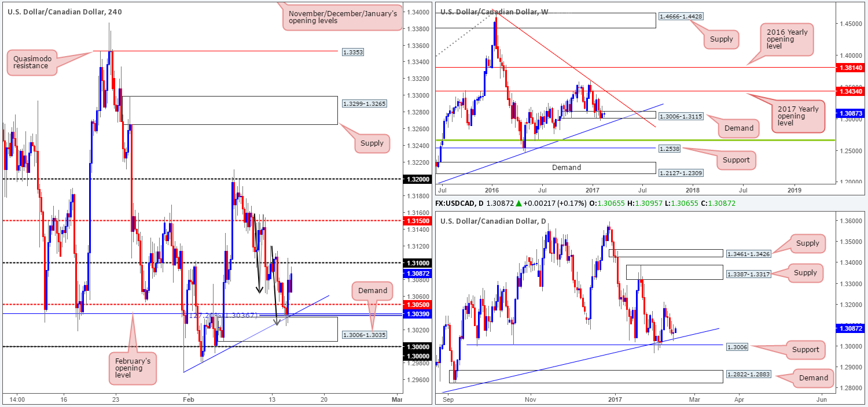
Task: Click the '2016' label on weekly time axis
Action: (x=492, y=189)
